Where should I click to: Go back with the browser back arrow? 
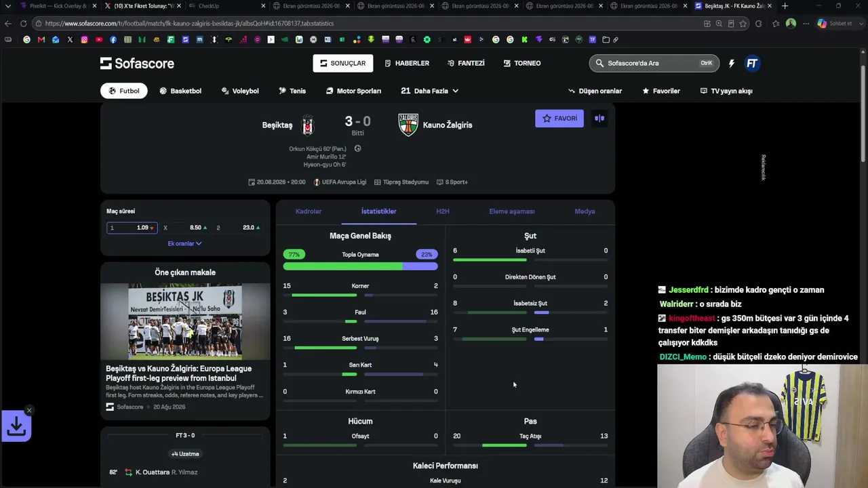pyautogui.click(x=8, y=23)
